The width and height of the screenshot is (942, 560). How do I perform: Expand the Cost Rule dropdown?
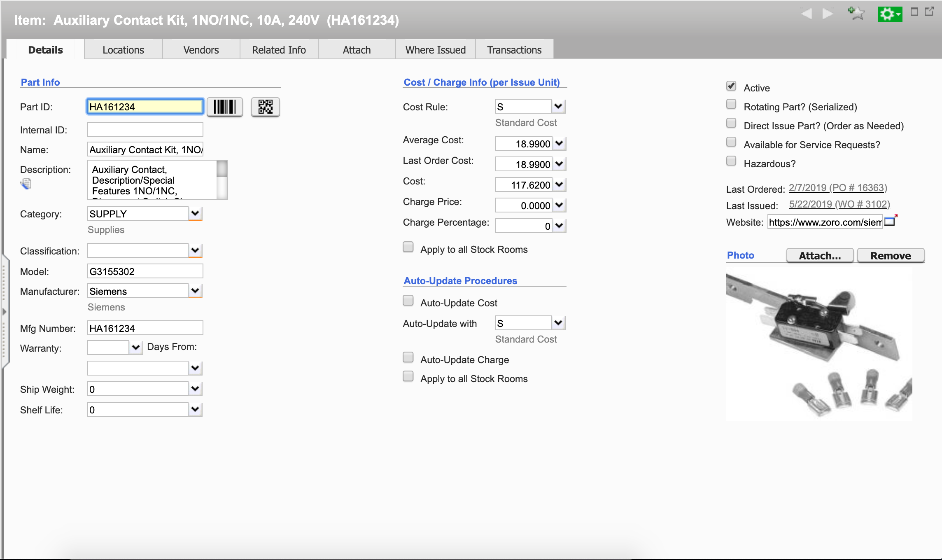click(x=558, y=106)
